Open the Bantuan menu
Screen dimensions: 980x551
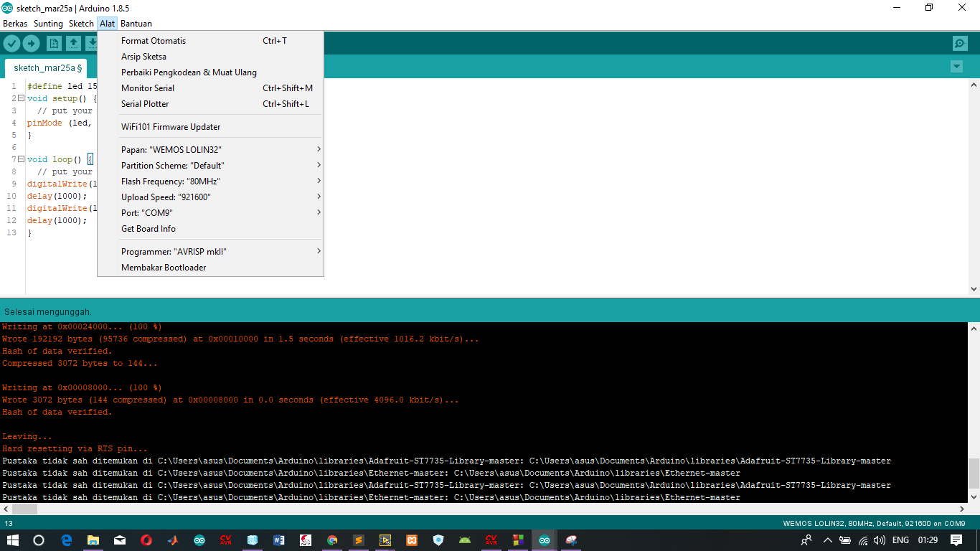point(136,24)
